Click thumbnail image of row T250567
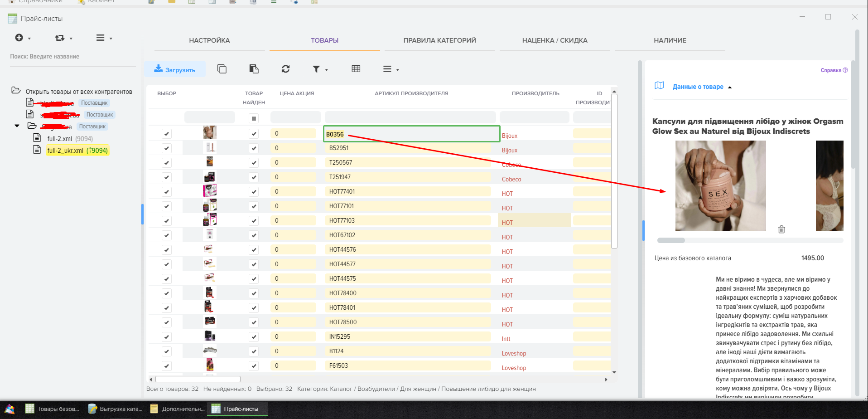868x419 pixels. [209, 162]
